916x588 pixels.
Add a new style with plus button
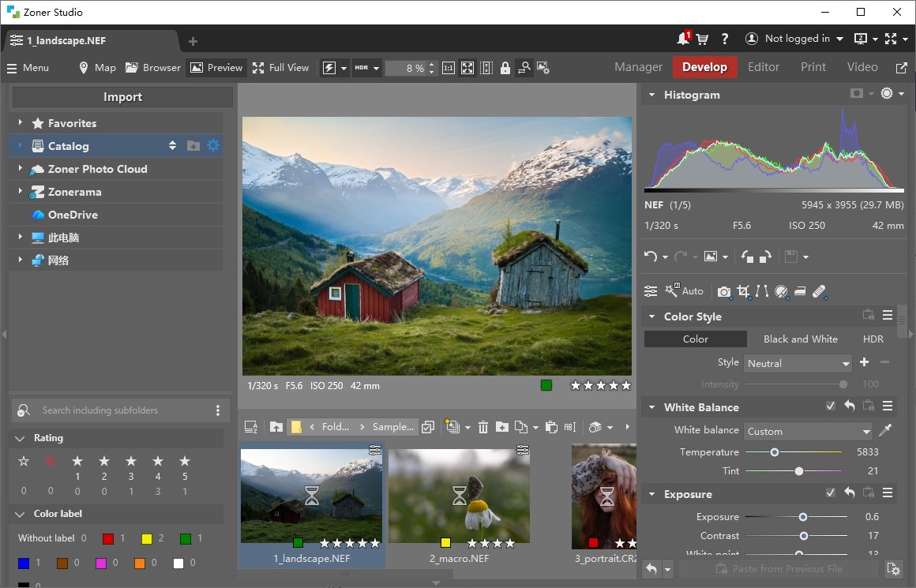865,362
